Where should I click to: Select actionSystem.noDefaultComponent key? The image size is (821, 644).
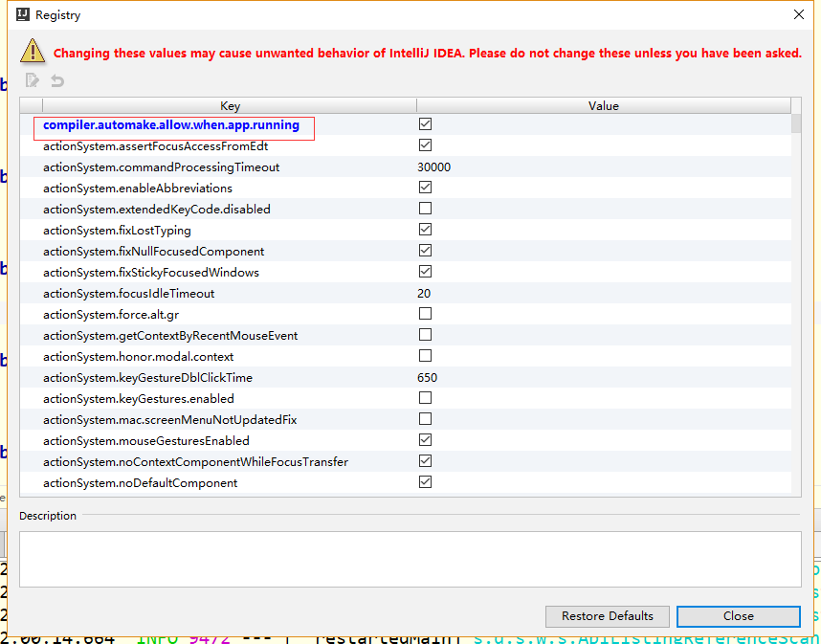pyautogui.click(x=141, y=482)
